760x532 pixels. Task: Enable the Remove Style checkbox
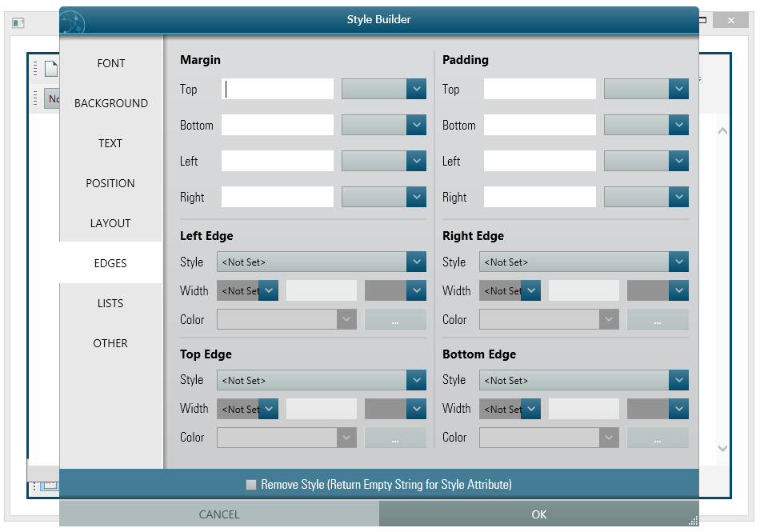point(250,484)
